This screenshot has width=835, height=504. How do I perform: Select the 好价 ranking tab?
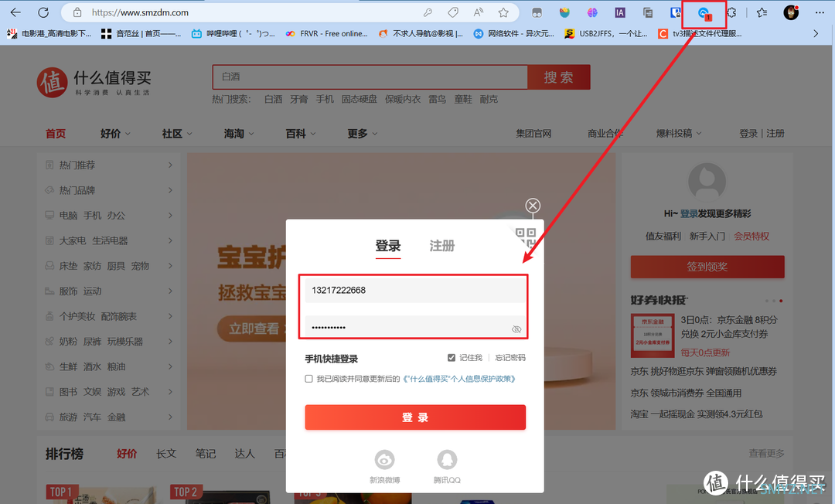pyautogui.click(x=127, y=454)
